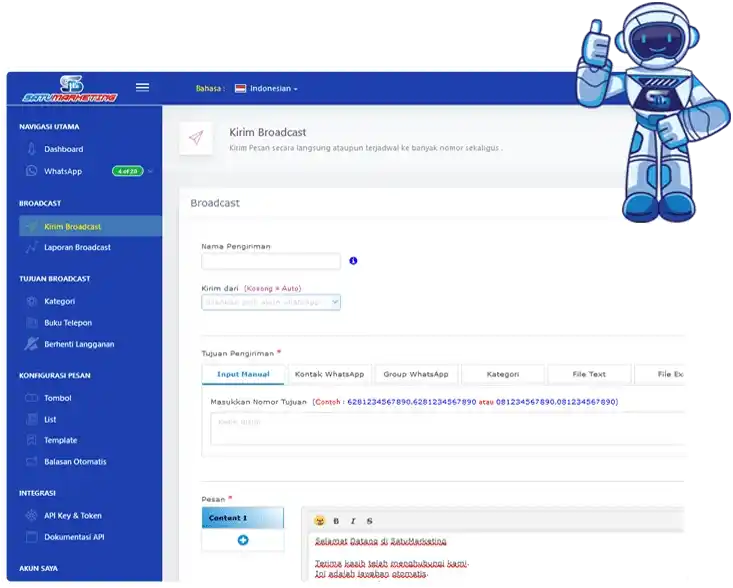
Task: Expand the WhatsApp submenu arrow in sidebar
Action: click(x=150, y=172)
